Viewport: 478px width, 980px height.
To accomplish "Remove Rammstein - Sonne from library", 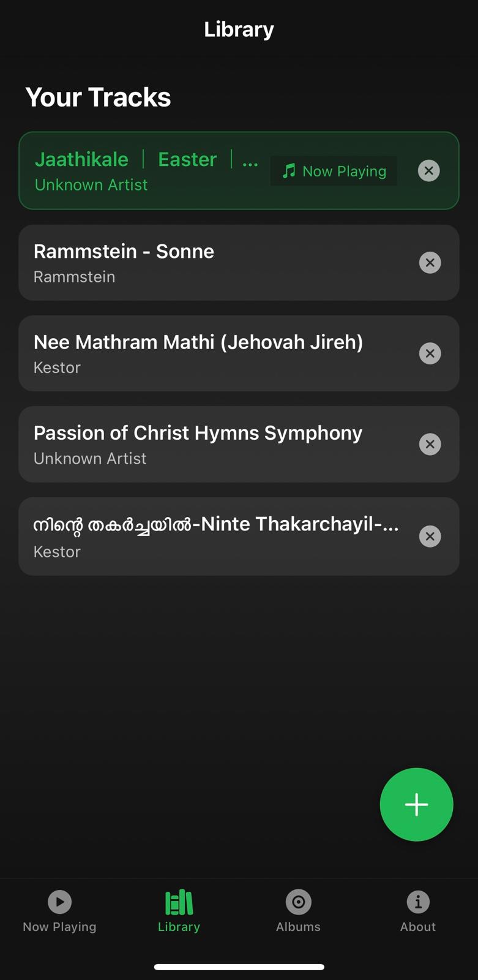I will [430, 263].
